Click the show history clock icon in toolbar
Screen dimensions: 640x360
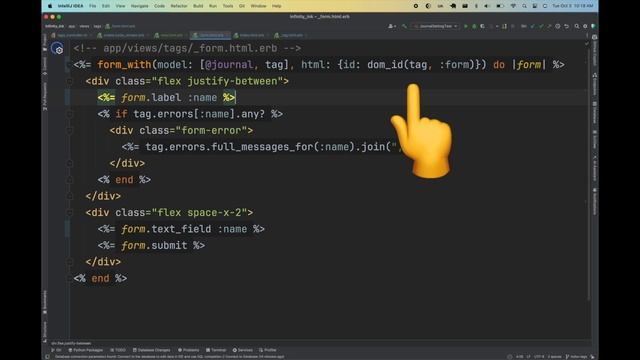(558, 26)
